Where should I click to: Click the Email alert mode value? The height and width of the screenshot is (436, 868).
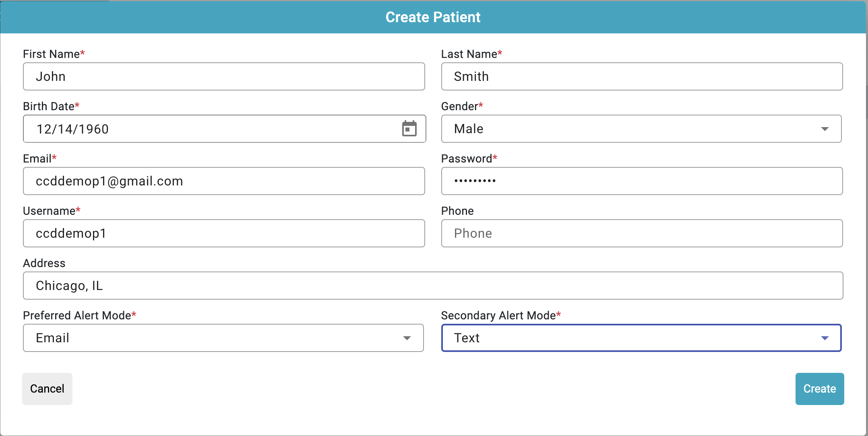pyautogui.click(x=53, y=338)
